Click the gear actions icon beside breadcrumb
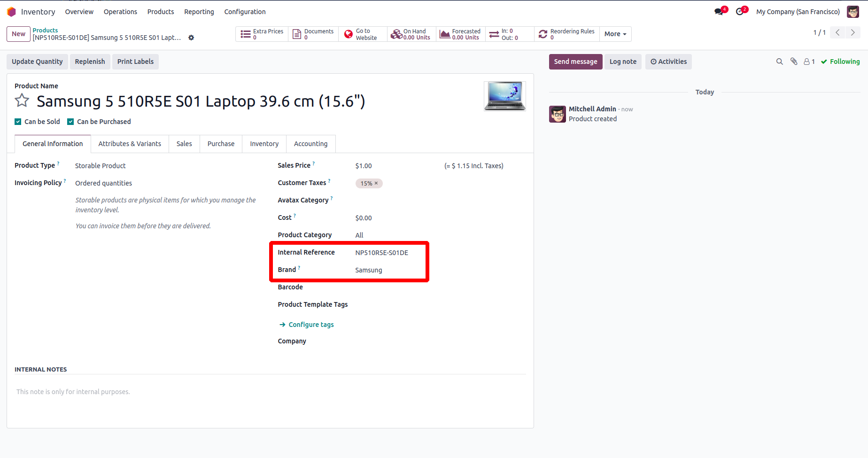868x458 pixels. 191,38
